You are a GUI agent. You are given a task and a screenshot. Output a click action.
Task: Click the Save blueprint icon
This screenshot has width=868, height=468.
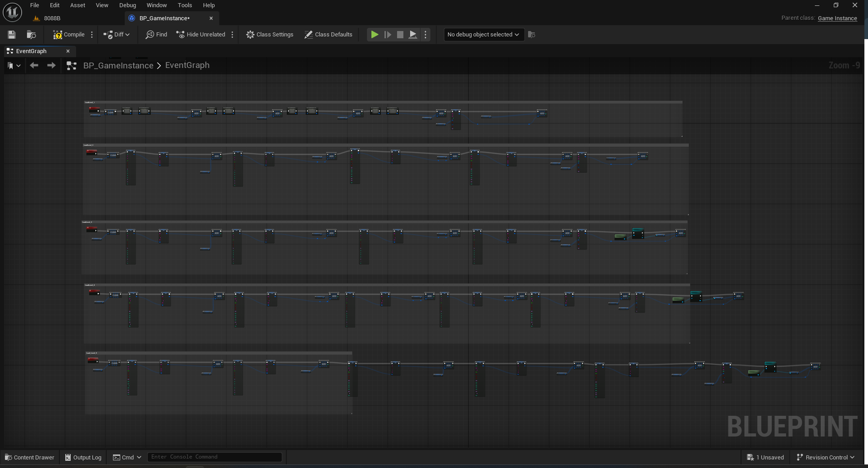(x=12, y=35)
